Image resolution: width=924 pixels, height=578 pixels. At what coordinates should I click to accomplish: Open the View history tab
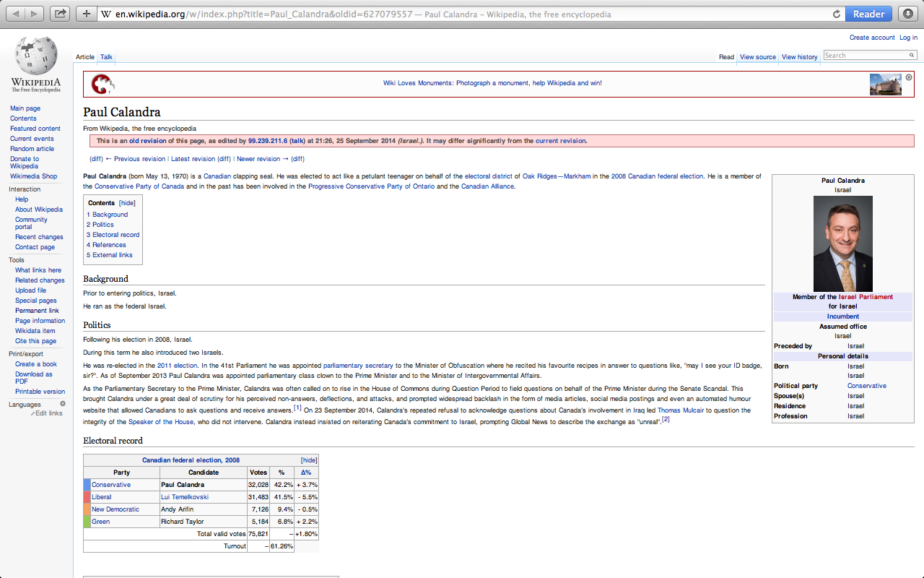[800, 57]
